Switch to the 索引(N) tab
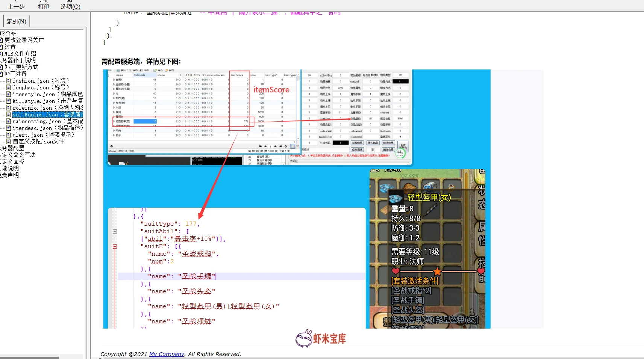The image size is (644, 359). click(x=16, y=21)
